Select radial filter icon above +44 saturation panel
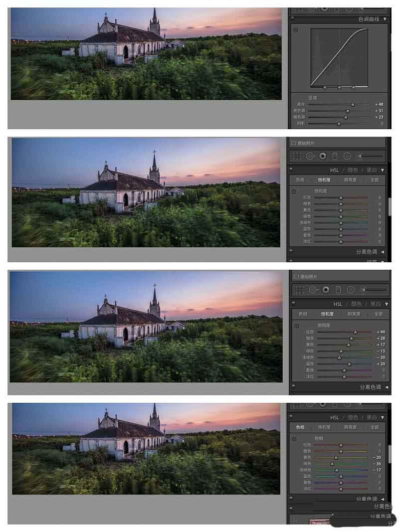 click(x=351, y=290)
